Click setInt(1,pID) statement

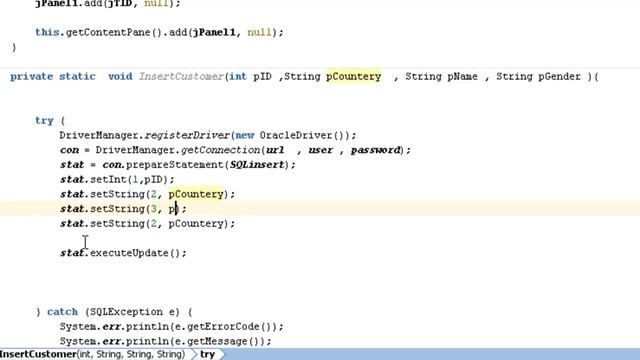(x=117, y=180)
